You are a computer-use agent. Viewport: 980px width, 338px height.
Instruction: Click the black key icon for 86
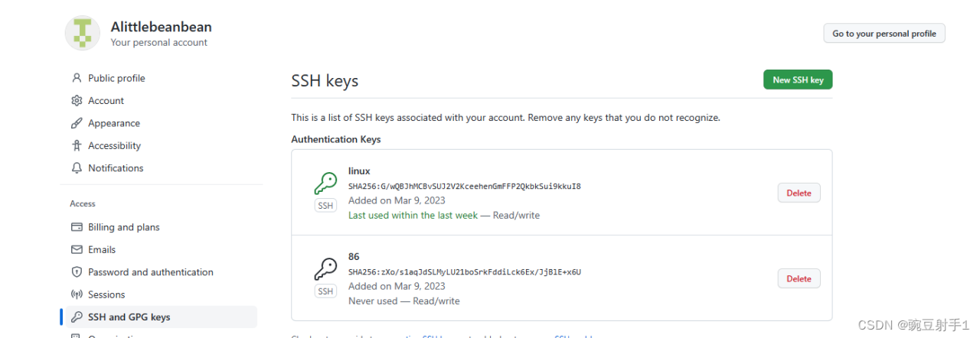pos(325,269)
